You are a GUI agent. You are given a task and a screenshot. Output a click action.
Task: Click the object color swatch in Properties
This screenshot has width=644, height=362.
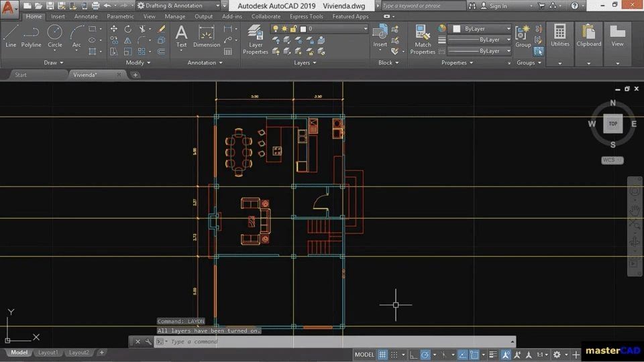click(456, 29)
